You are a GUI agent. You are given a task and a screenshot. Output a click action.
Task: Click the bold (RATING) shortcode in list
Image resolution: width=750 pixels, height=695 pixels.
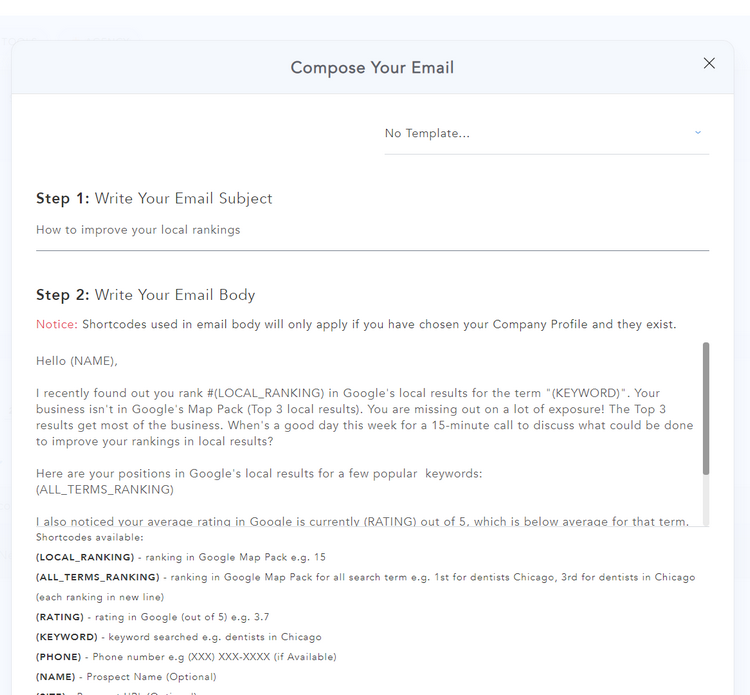pyautogui.click(x=60, y=617)
